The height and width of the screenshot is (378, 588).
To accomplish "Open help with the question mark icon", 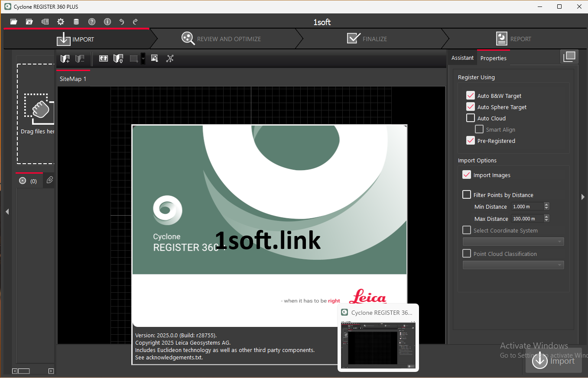I will coord(92,22).
